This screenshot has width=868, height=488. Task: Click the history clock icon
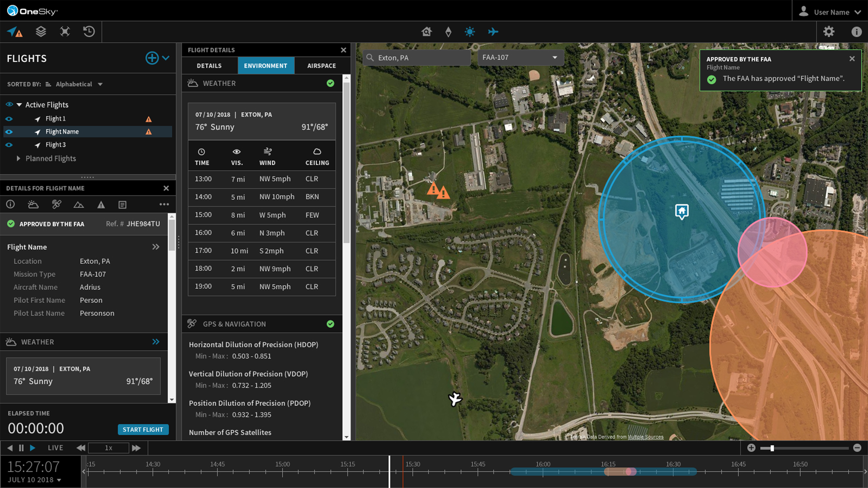pos(89,32)
